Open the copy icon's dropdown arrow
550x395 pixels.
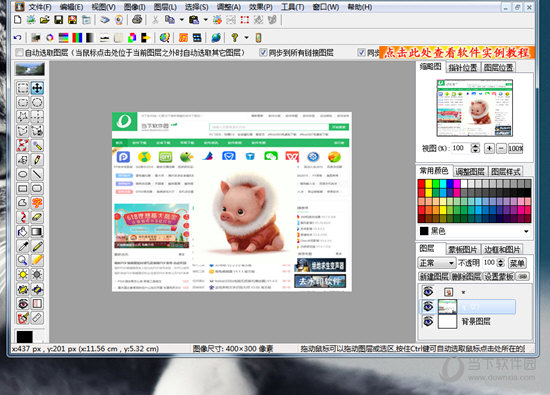coord(182,20)
